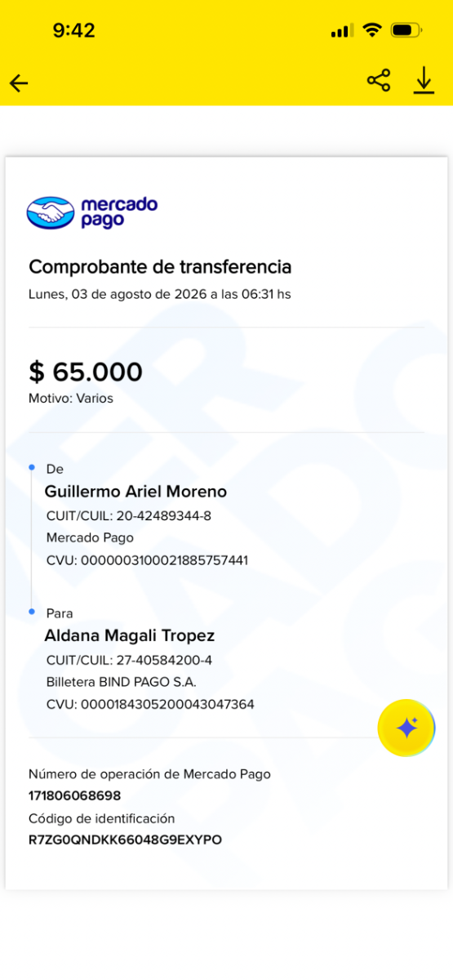Select the Motivo: Varios text
This screenshot has width=453, height=980.
click(71, 399)
